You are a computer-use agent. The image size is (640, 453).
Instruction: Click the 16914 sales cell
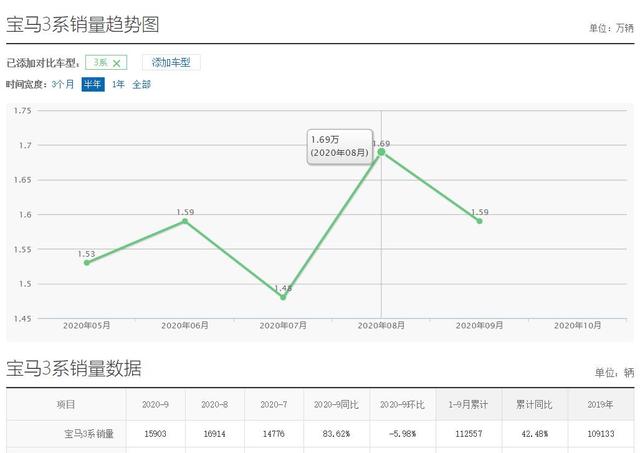tap(214, 433)
